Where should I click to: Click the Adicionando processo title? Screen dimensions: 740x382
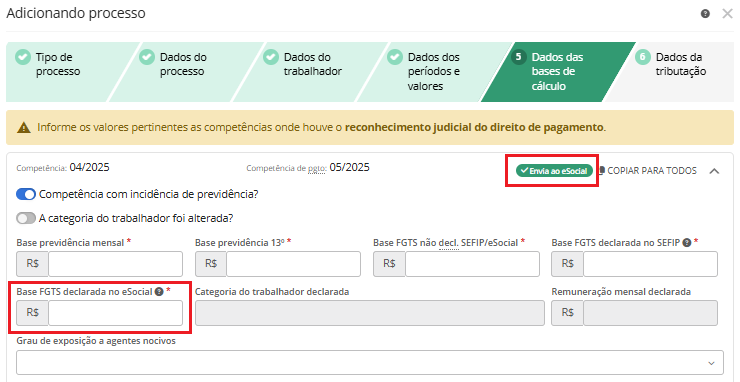[76, 13]
